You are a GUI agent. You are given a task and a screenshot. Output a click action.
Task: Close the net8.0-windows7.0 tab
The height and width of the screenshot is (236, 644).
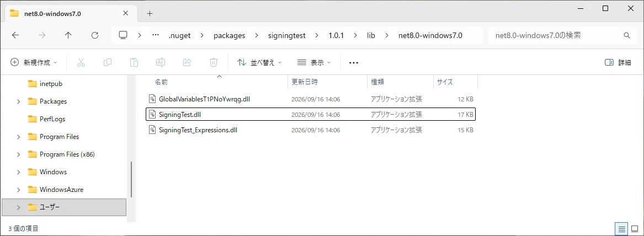[x=125, y=13]
